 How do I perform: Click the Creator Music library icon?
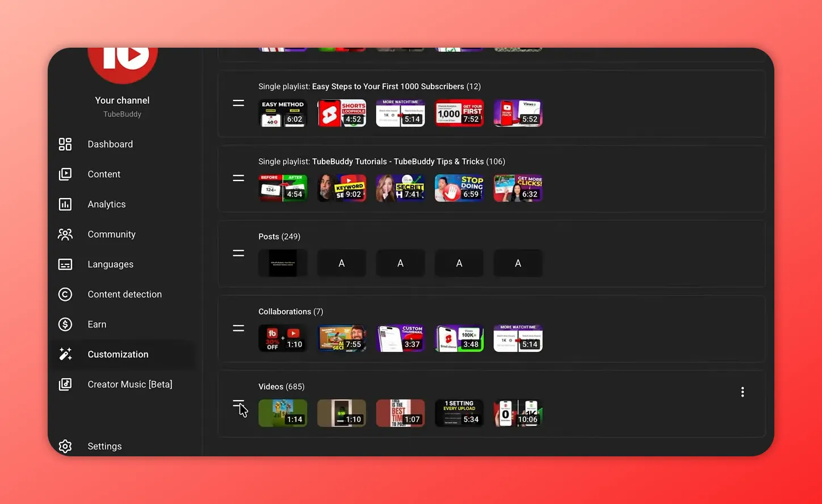(65, 384)
